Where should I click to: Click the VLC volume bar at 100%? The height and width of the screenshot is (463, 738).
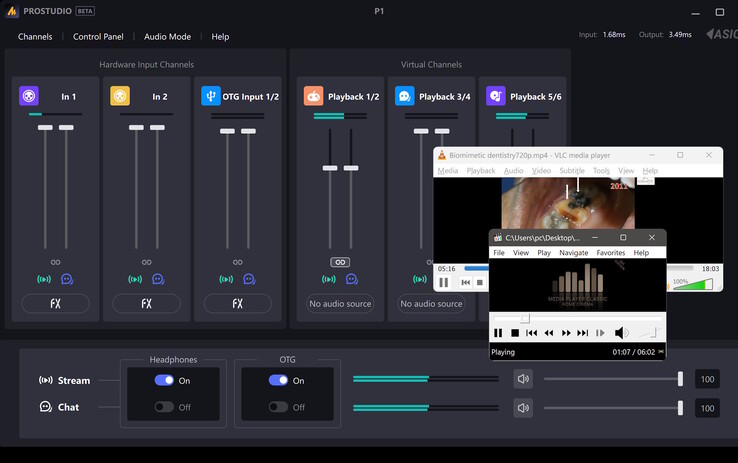click(x=692, y=284)
